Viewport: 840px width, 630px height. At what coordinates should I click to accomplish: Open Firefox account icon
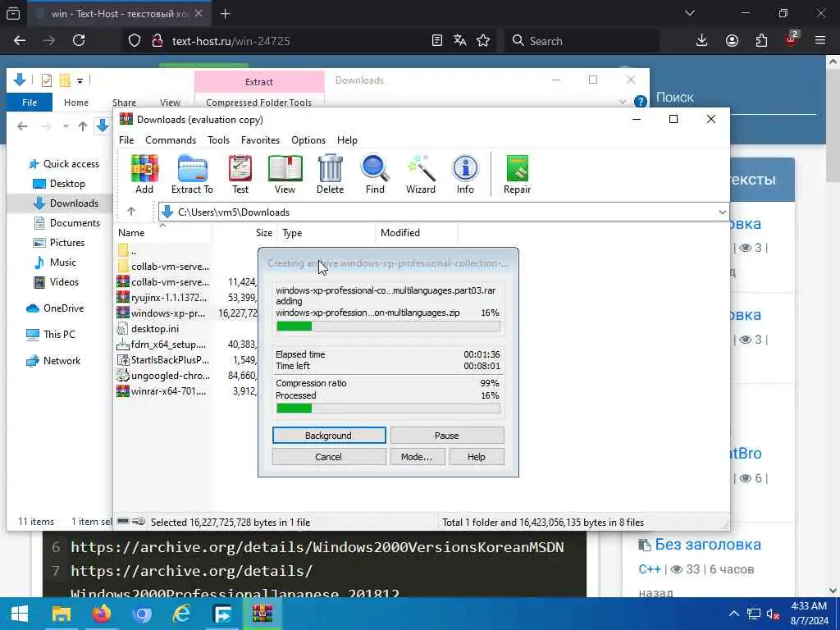pos(732,40)
